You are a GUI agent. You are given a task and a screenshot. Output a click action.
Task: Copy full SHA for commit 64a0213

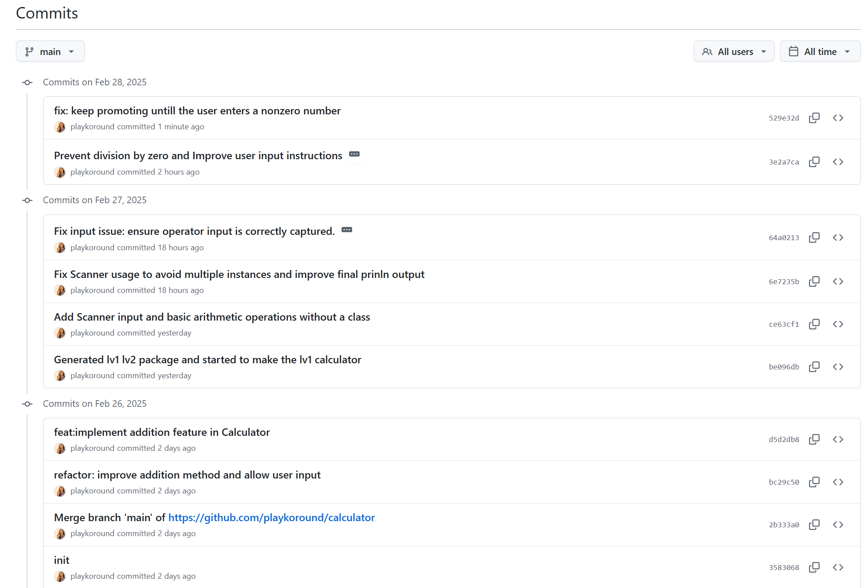(x=814, y=237)
